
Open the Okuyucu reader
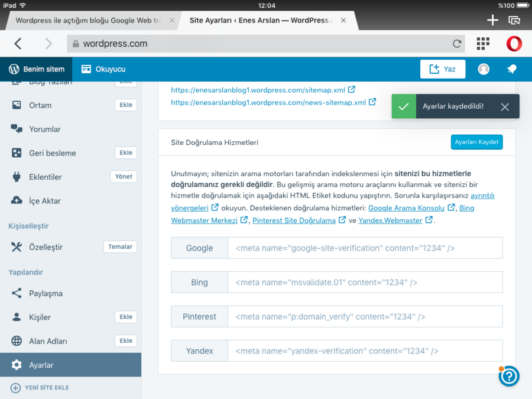[103, 69]
